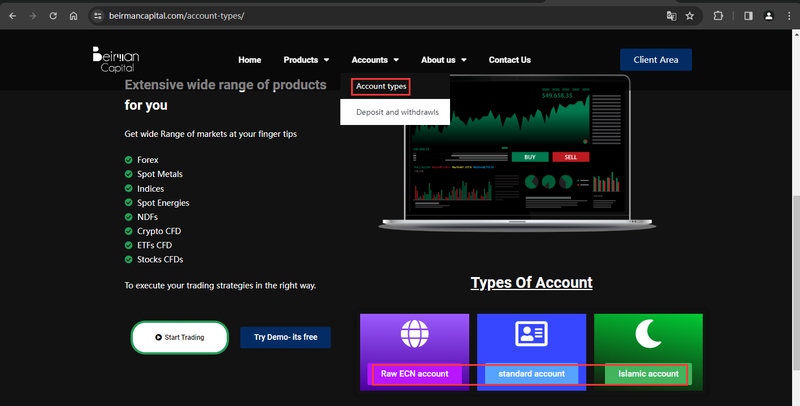Screen dimensions: 800x406
Task: Open the browser three-dot menu
Action: pos(789,16)
